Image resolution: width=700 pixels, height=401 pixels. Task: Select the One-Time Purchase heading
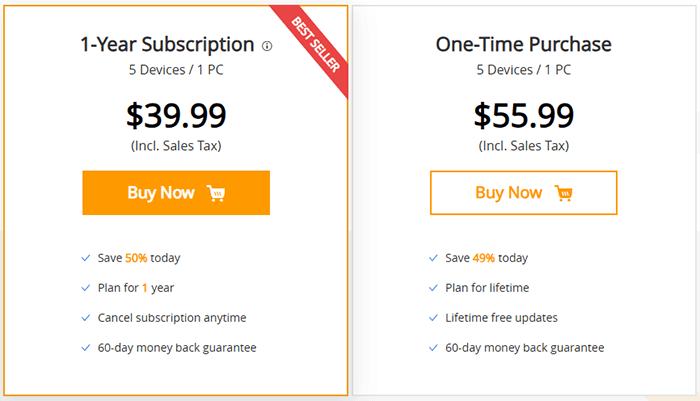(x=524, y=44)
